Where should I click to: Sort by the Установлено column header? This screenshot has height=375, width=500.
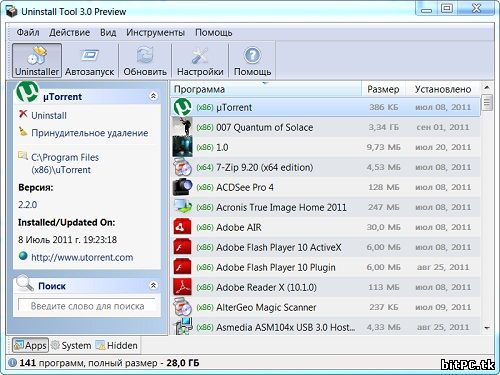(443, 89)
